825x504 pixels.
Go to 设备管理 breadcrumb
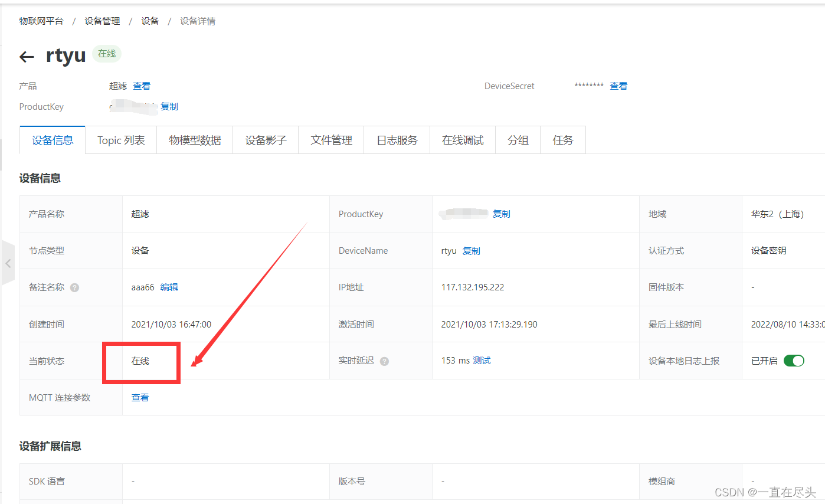[102, 21]
